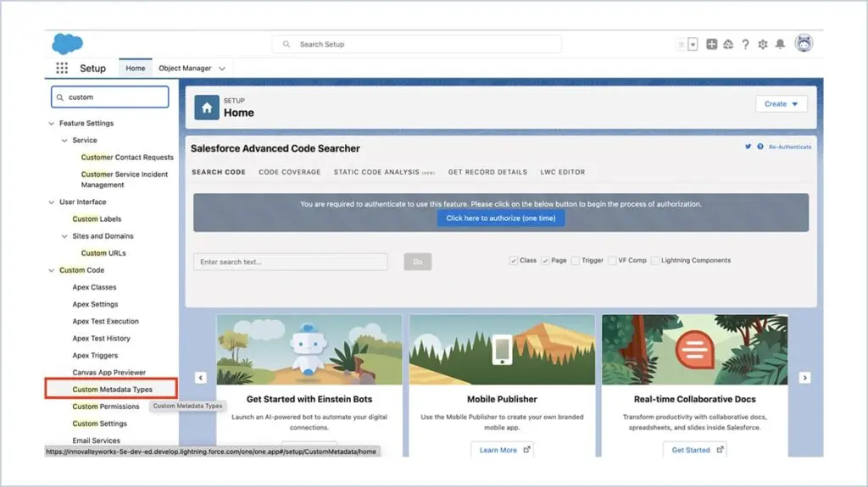Open the notifications bell

(780, 44)
